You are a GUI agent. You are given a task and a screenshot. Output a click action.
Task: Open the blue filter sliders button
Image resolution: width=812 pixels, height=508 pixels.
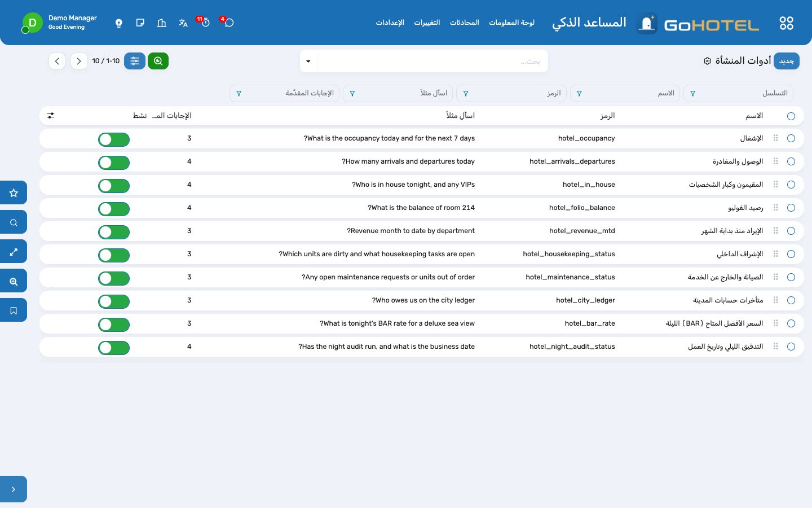click(x=135, y=61)
